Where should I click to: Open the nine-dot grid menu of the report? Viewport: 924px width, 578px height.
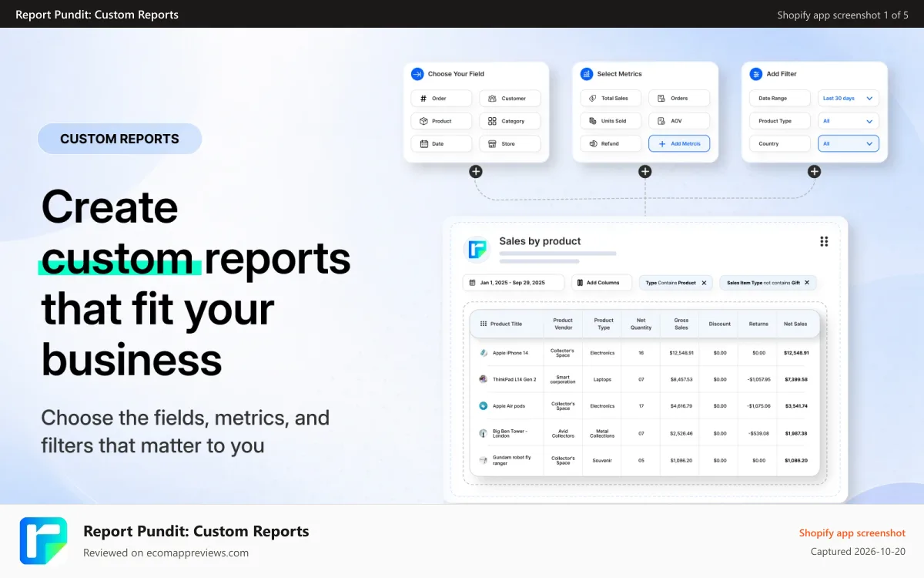824,241
